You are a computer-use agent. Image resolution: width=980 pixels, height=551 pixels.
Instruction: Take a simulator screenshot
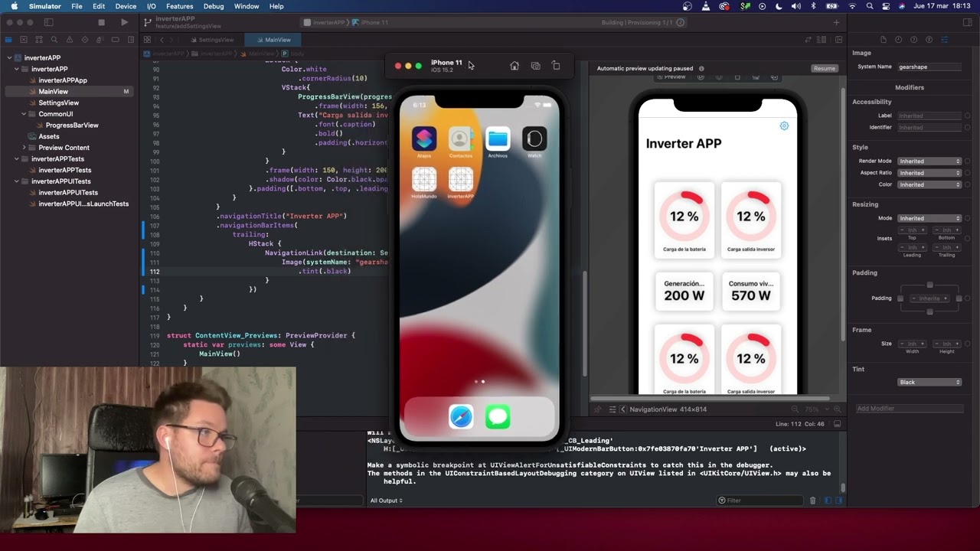click(535, 66)
